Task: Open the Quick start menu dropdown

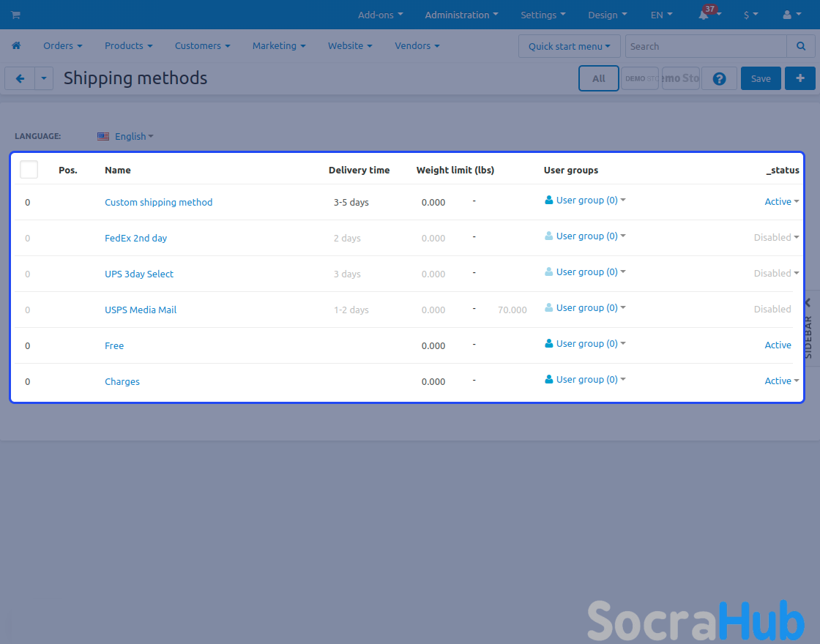Action: coord(569,46)
